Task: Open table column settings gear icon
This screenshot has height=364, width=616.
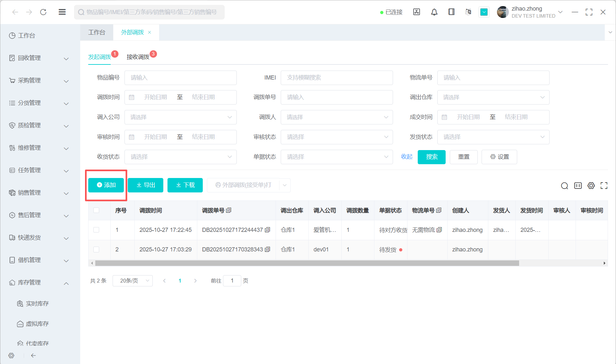Action: coord(591,185)
